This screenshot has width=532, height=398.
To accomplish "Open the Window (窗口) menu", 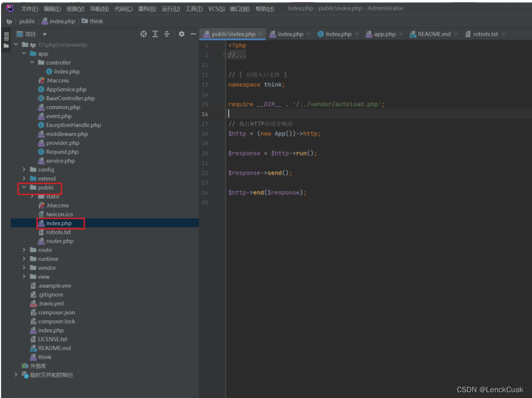I will 240,8.
